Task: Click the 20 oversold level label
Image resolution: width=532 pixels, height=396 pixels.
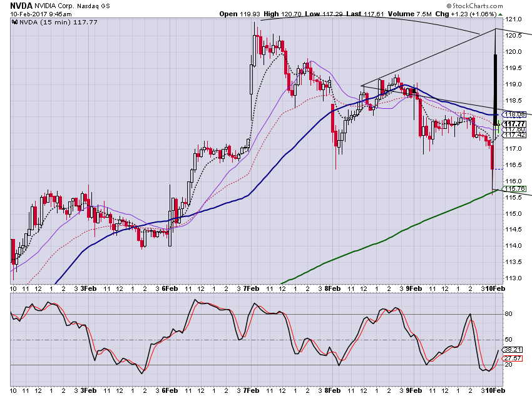Action: pyautogui.click(x=509, y=365)
